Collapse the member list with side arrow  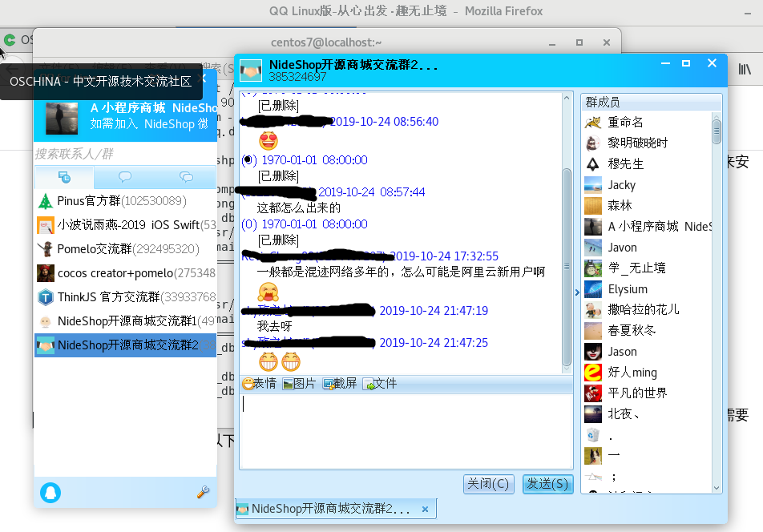pyautogui.click(x=577, y=292)
